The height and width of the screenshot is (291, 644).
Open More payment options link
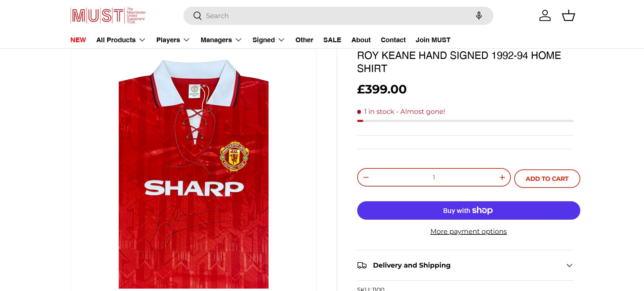click(x=468, y=231)
